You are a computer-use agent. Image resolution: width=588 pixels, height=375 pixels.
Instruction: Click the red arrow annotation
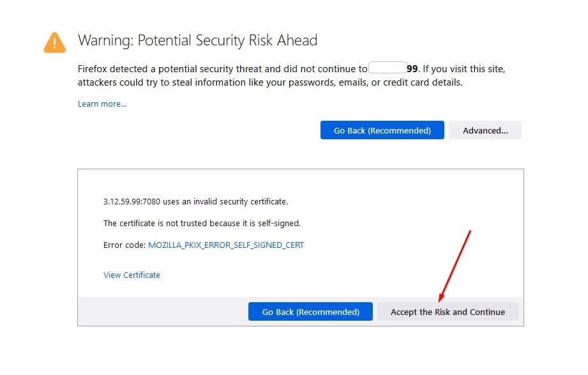pos(454,266)
